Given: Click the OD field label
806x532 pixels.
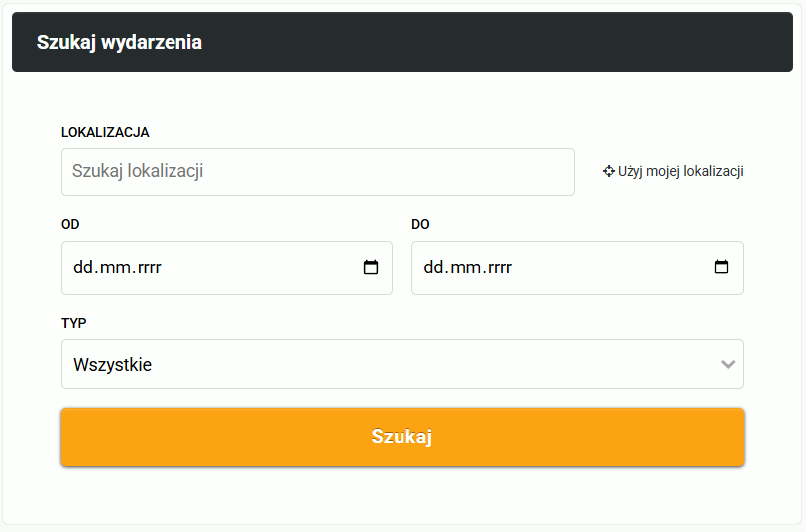Looking at the screenshot, I should coord(70,225).
